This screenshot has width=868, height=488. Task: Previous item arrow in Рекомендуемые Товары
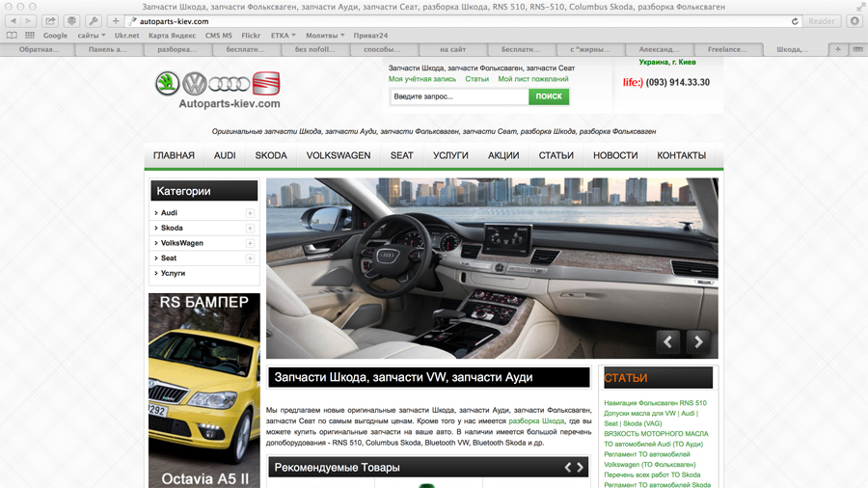(568, 468)
